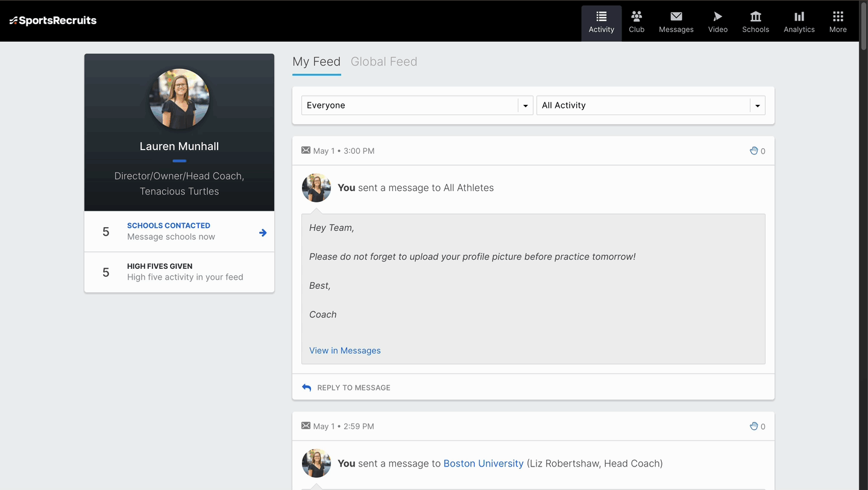868x490 pixels.
Task: Open the Messages envelope icon
Action: click(676, 16)
